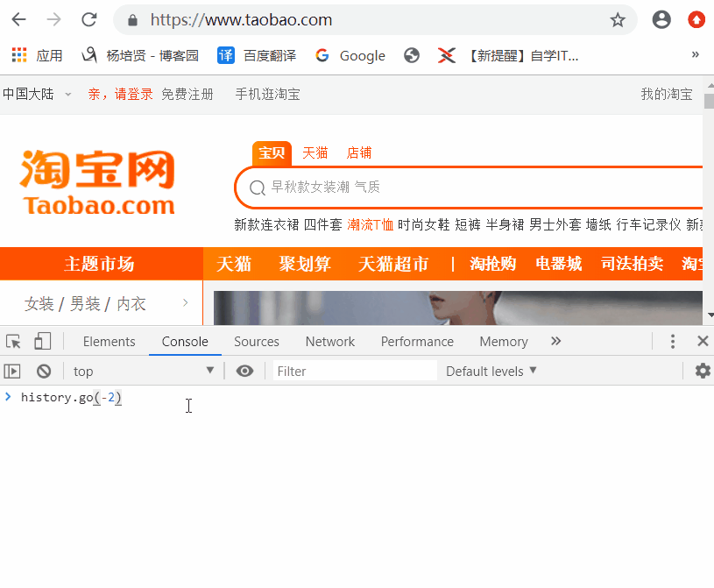The height and width of the screenshot is (588, 714).
Task: Open 天猫 in the orange nav bar
Action: (x=234, y=264)
